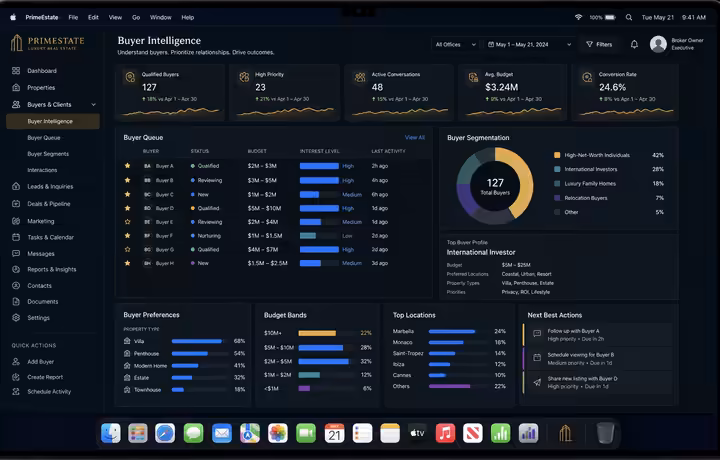Click the Budget column header
The image size is (720, 460).
[257, 151]
